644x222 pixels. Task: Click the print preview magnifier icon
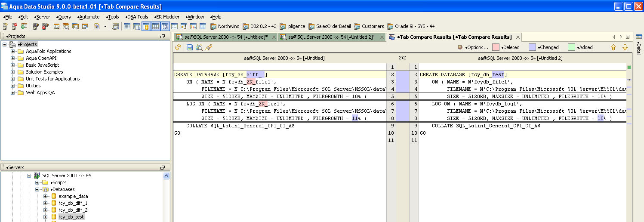click(199, 47)
